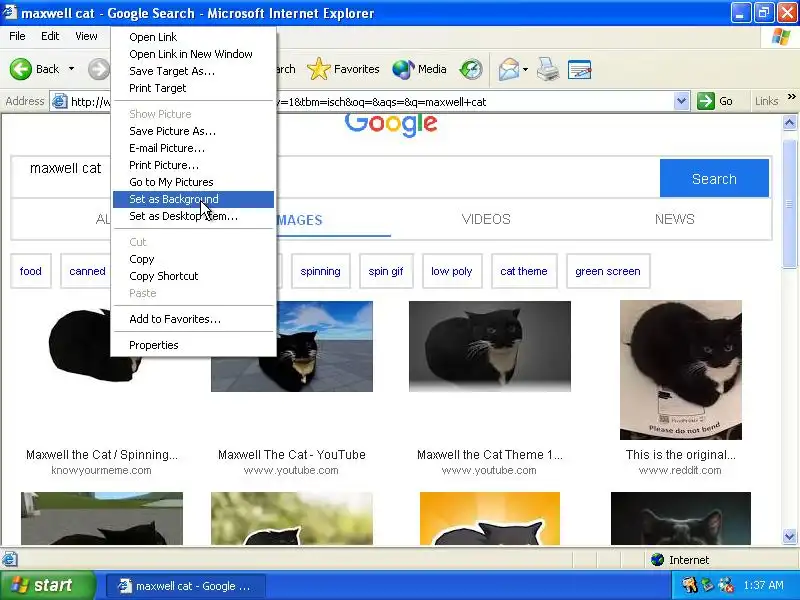Open the View menu
800x600 pixels.
point(86,36)
